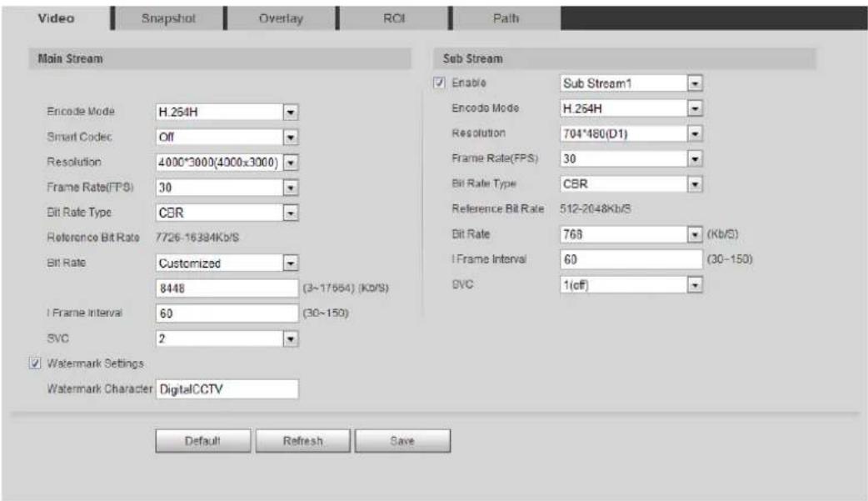Click Main Stream reference bit rate 7726-16384Kb/S
Image resolution: width=868 pixels, height=501 pixels.
(197, 238)
